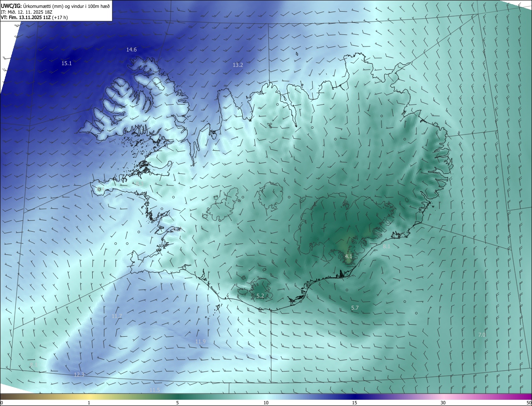This screenshot has height=406, width=532.
Task: Click the 12.3 value label
Action: coord(79,374)
